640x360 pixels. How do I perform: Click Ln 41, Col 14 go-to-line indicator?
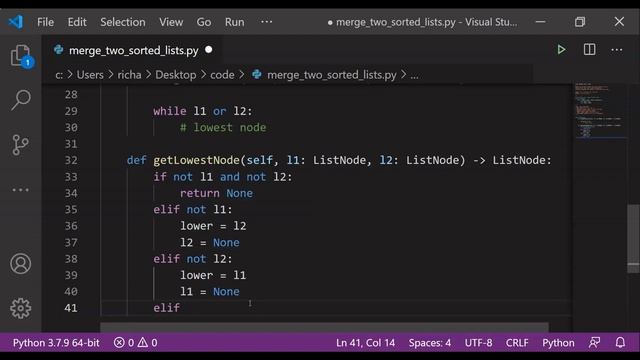365,342
